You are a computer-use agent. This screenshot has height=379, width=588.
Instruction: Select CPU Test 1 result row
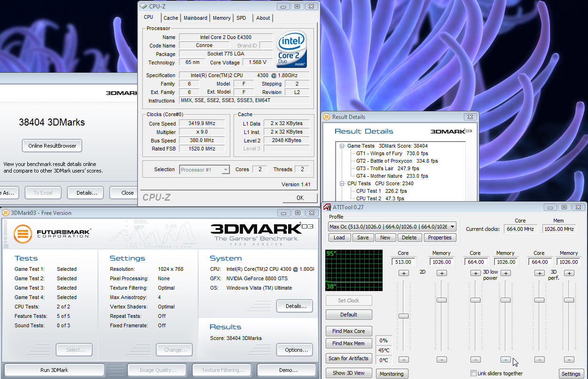pyautogui.click(x=382, y=191)
